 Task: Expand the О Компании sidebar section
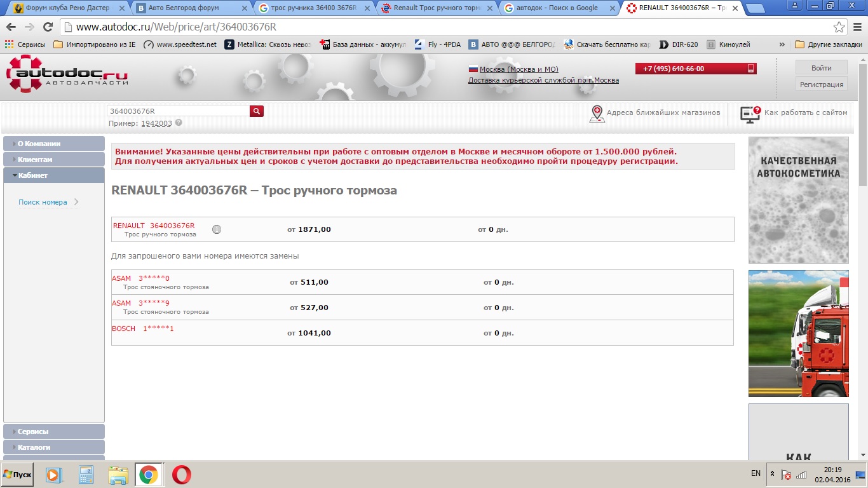point(54,144)
